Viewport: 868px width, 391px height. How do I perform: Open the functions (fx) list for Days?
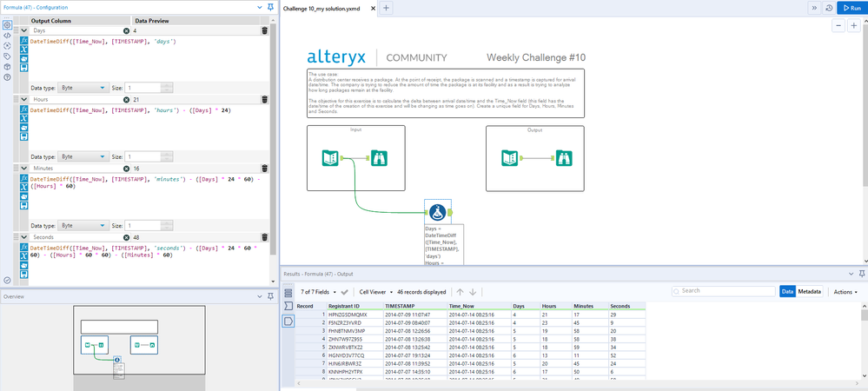[23, 41]
